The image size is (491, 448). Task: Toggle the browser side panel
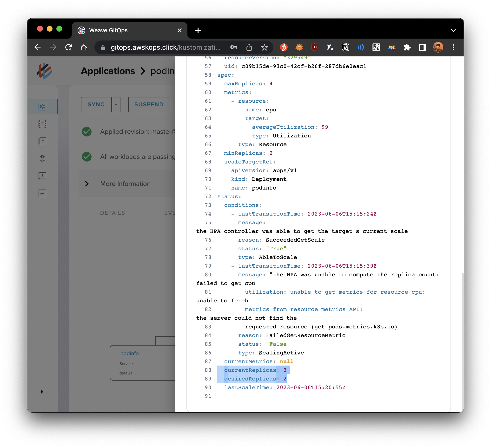[422, 47]
